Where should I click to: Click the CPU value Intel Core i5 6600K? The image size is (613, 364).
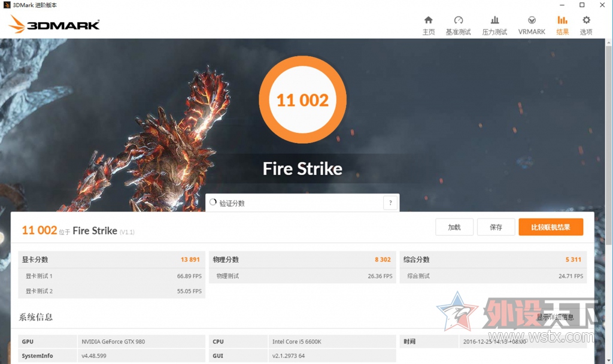pos(297,342)
